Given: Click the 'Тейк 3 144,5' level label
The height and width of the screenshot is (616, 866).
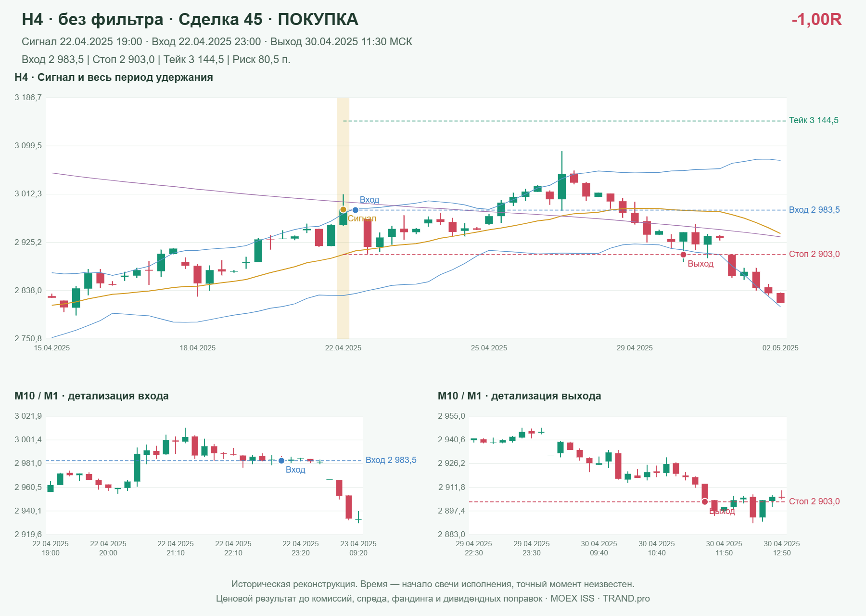Looking at the screenshot, I should (814, 120).
